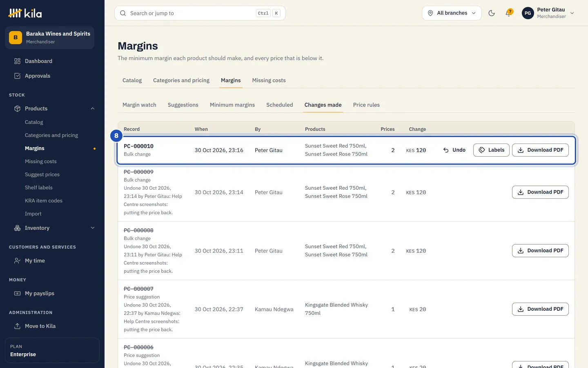Open Catalog under Products in sidebar
This screenshot has width=588, height=368.
click(x=34, y=122)
